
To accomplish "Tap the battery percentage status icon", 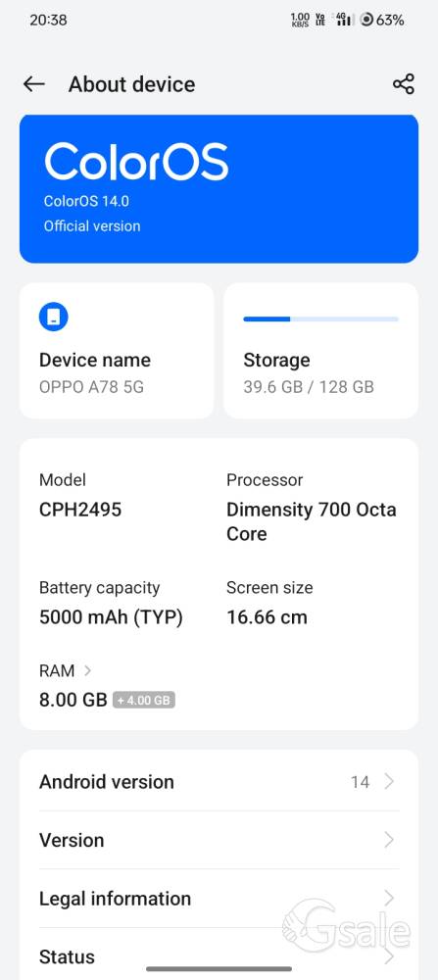I will coord(382,20).
